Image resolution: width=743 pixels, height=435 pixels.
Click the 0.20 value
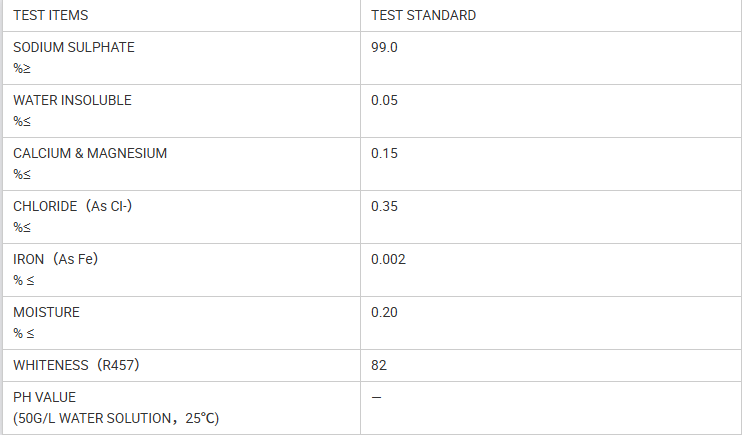[x=384, y=312]
